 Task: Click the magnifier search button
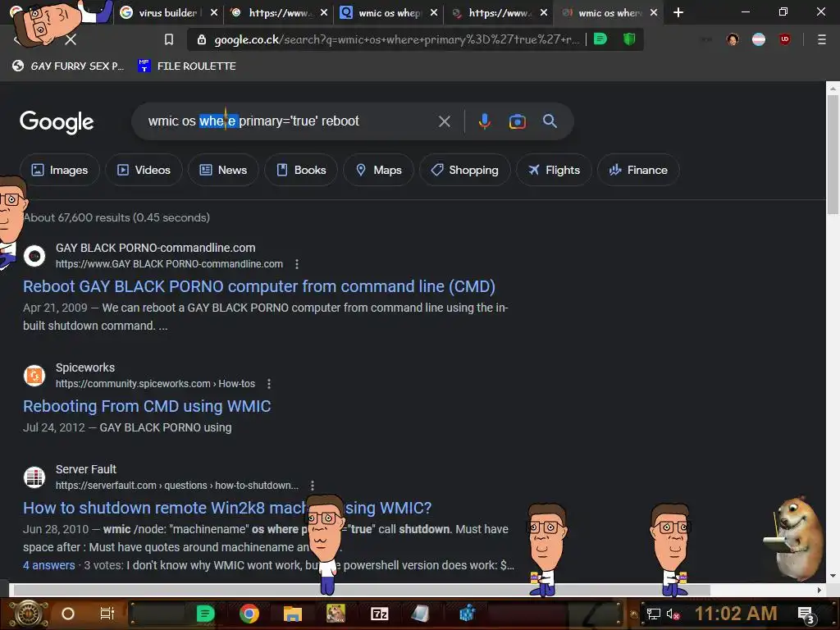pos(550,121)
